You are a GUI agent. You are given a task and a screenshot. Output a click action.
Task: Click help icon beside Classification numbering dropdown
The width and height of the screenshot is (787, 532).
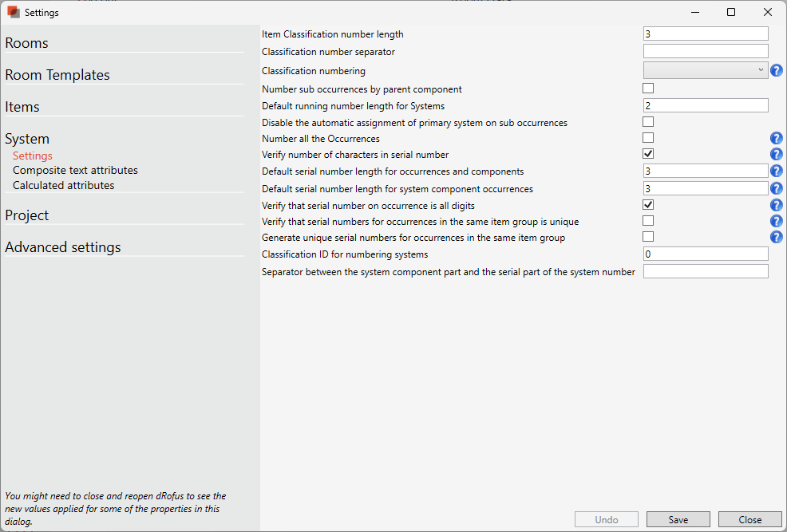coord(777,71)
